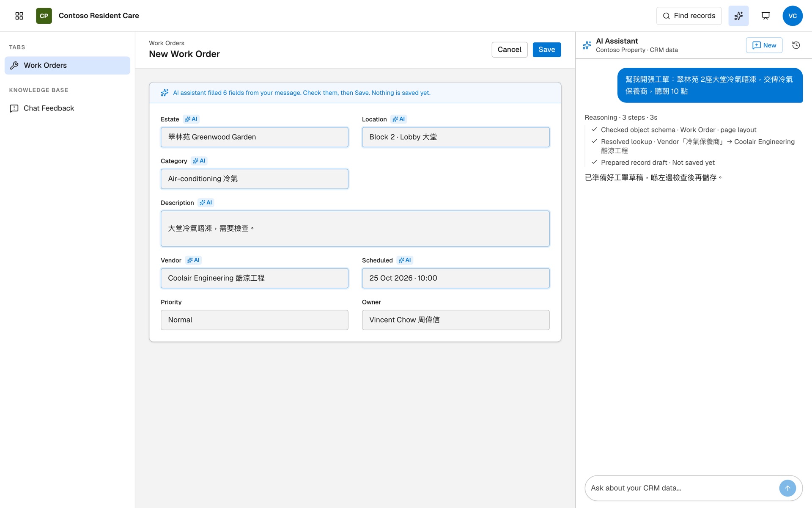Click the wrench icon beside Work Orders

pyautogui.click(x=14, y=65)
